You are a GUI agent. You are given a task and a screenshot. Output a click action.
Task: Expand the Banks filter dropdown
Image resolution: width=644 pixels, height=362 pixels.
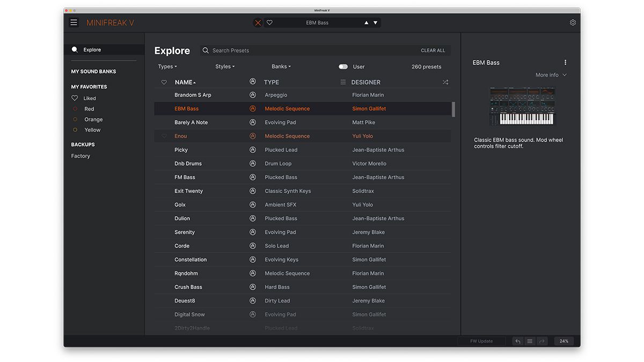(x=281, y=67)
